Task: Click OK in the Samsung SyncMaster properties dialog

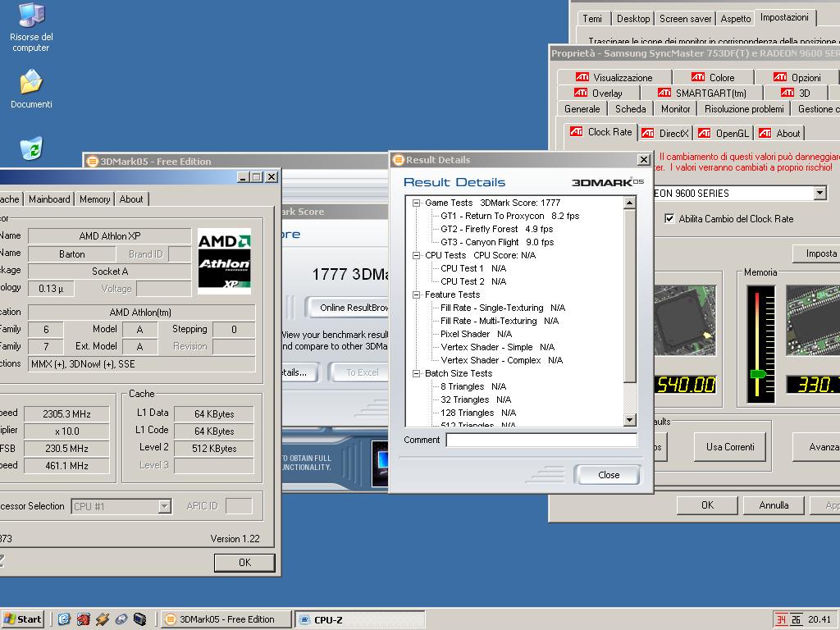Action: coord(707,505)
